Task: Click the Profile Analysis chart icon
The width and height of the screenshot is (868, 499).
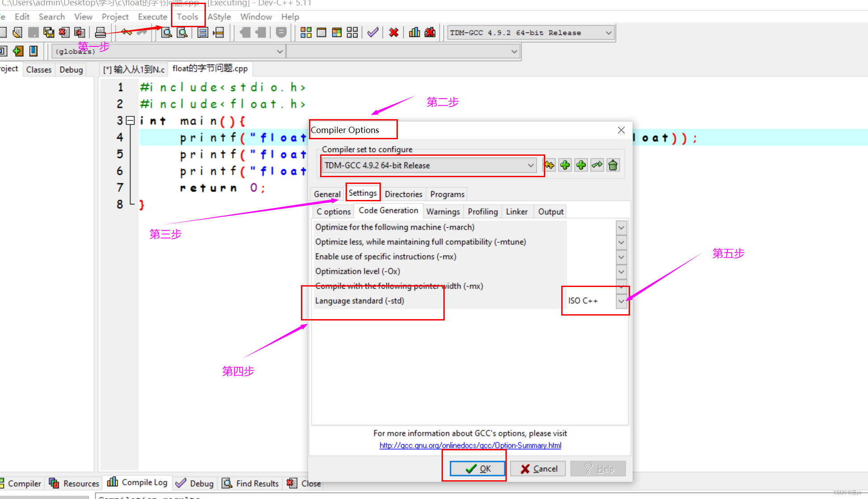Action: (x=414, y=32)
